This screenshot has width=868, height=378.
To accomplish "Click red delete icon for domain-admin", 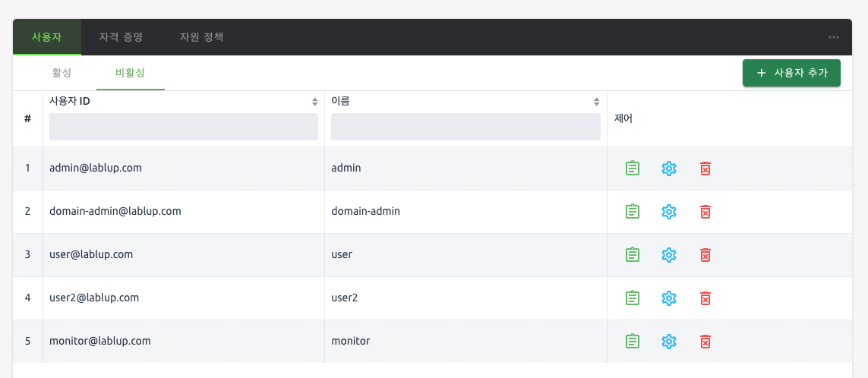I will click(705, 212).
